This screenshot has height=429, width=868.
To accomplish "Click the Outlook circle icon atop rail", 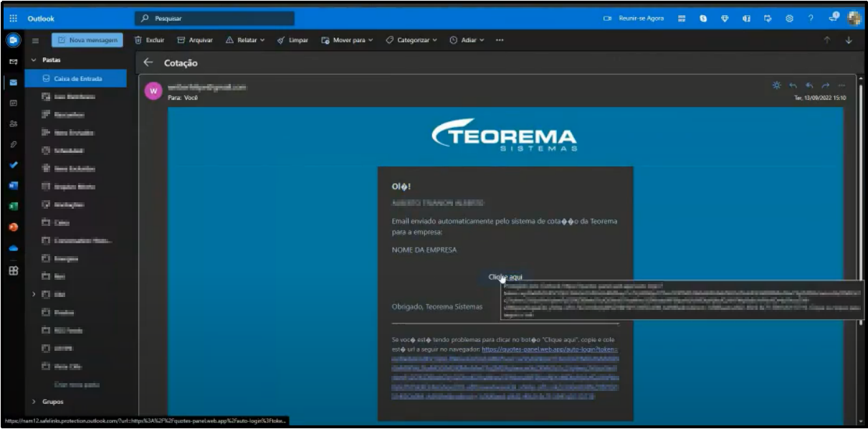I will [12, 41].
